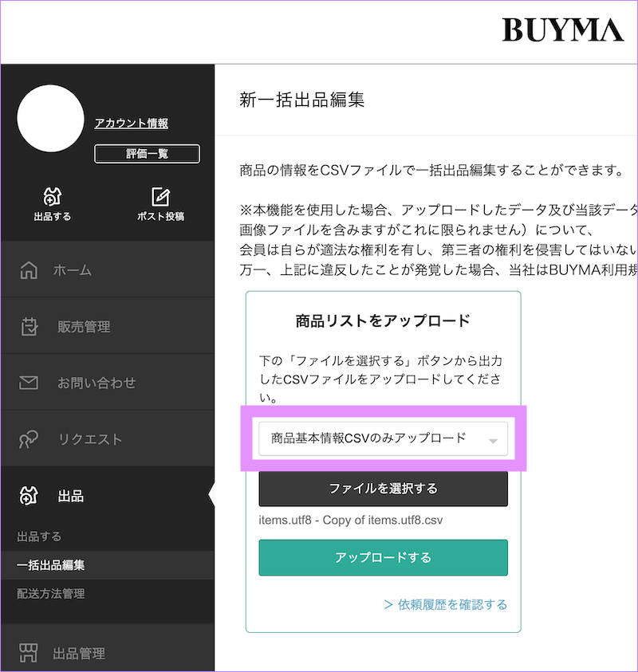Viewport: 638px width, 672px height.
Task: Open the アカウント情報 link
Action: pos(131,123)
